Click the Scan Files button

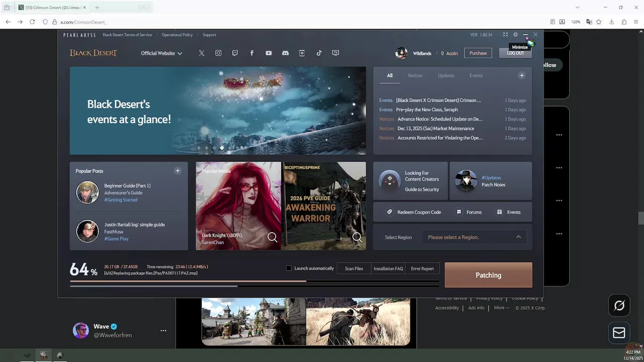pos(354,268)
